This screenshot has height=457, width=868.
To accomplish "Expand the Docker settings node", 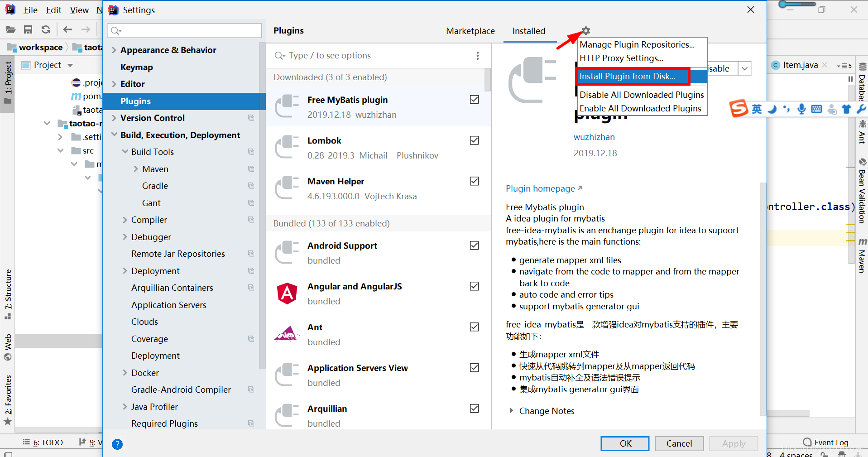I will [x=125, y=373].
